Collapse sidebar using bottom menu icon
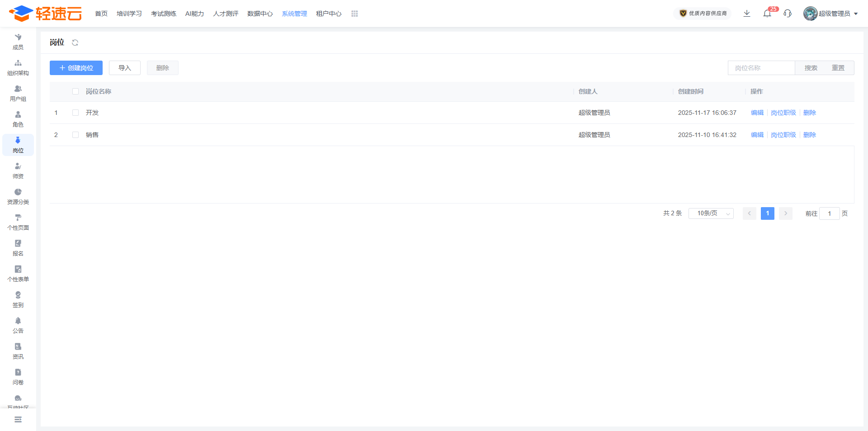 18,420
